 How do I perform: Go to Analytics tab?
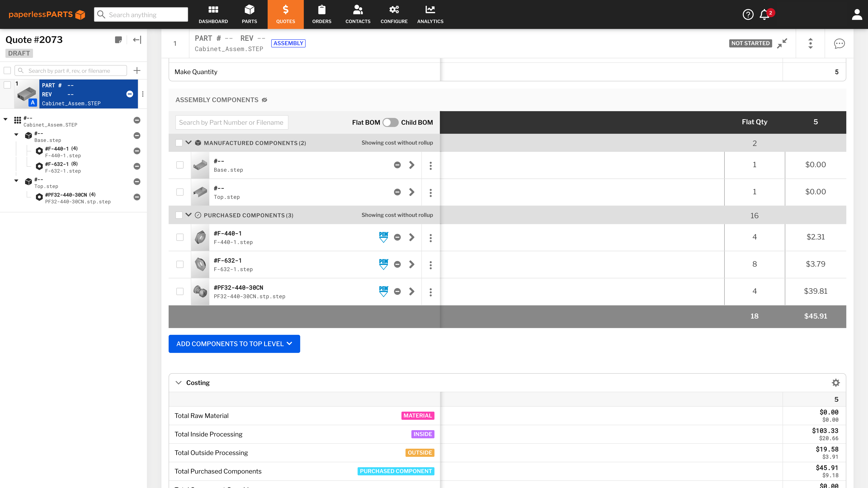tap(430, 14)
